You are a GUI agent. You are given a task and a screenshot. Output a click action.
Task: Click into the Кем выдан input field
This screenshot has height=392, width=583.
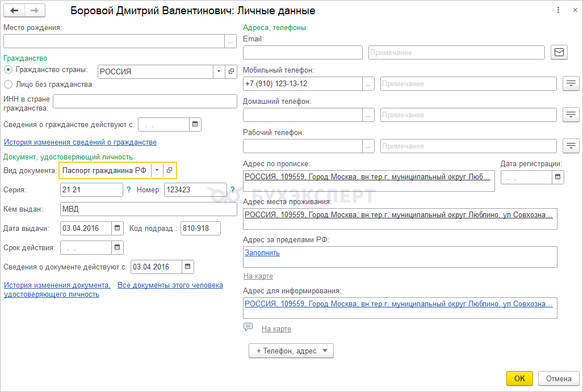(x=148, y=209)
